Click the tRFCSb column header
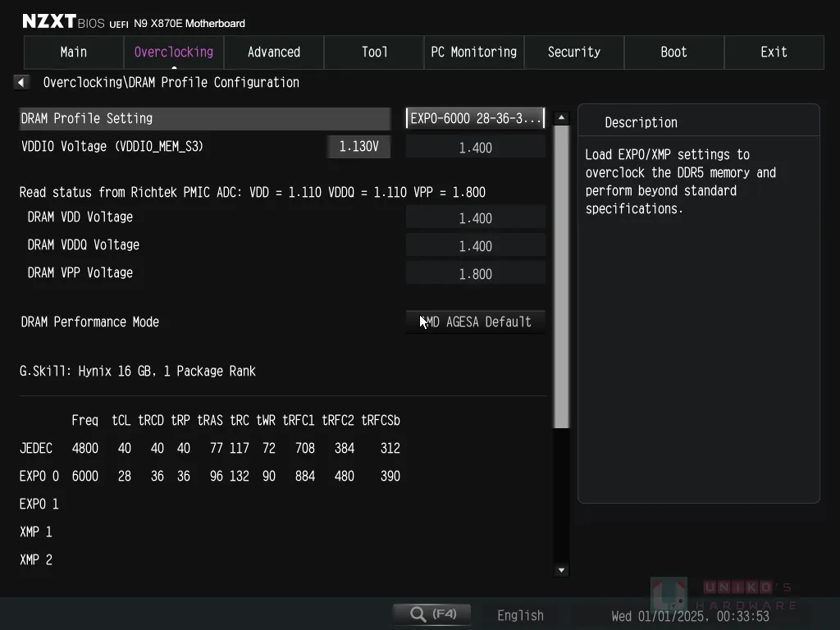Viewport: 840px width, 630px height. (x=381, y=421)
